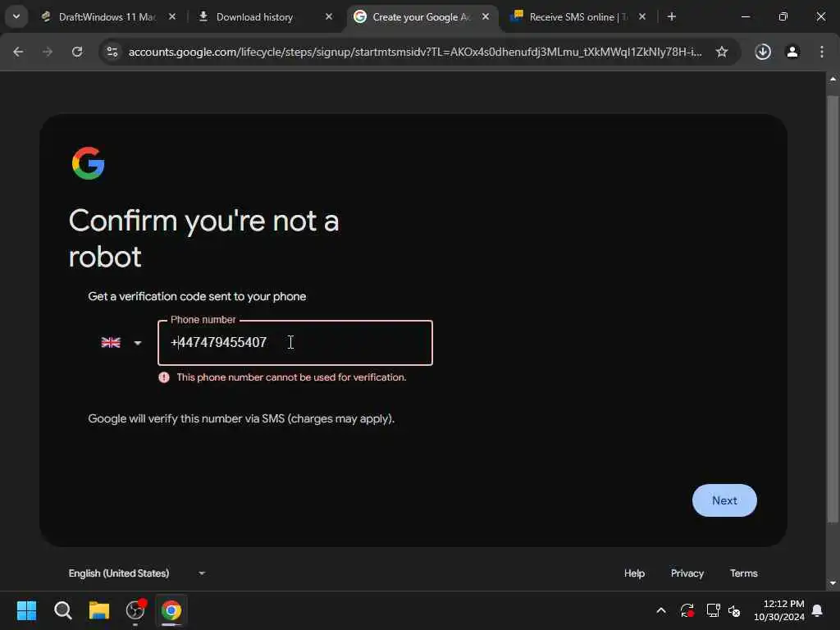Screen dimensions: 840x630
Task: Open the tab search dropdown arrow
Action: tap(16, 16)
